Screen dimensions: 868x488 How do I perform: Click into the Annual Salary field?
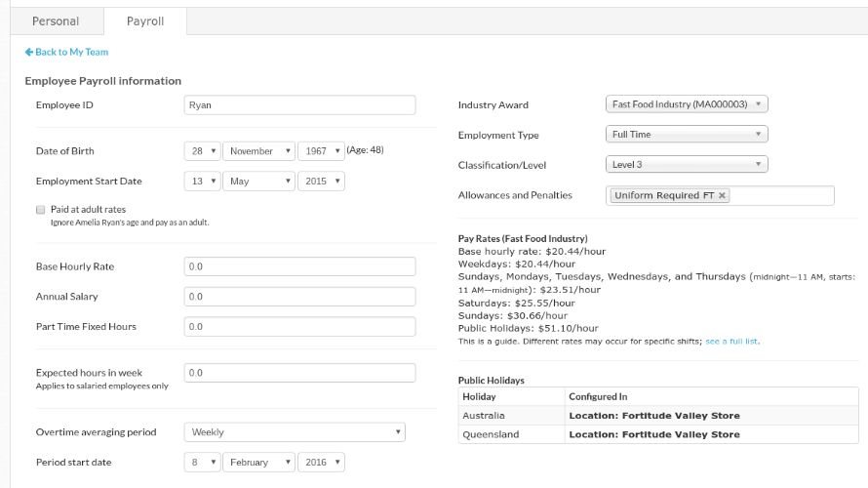[299, 297]
